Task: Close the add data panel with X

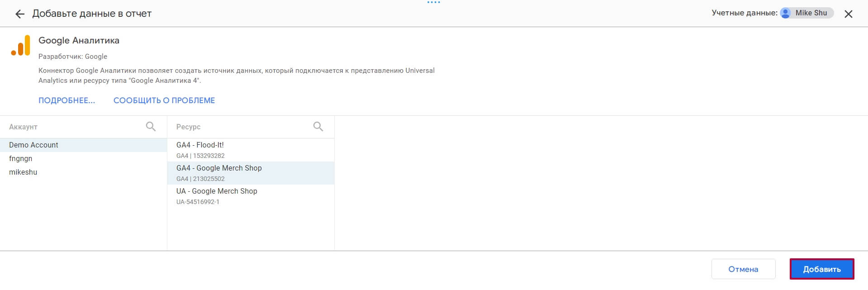Action: click(849, 14)
